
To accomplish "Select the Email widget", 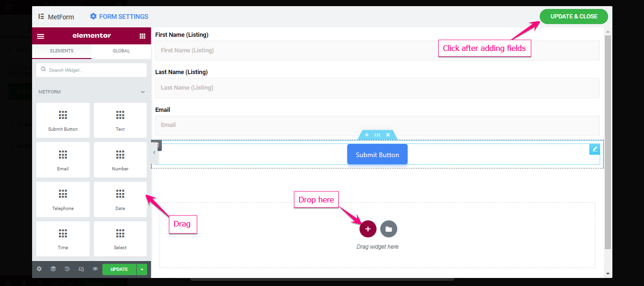I will pos(63,160).
